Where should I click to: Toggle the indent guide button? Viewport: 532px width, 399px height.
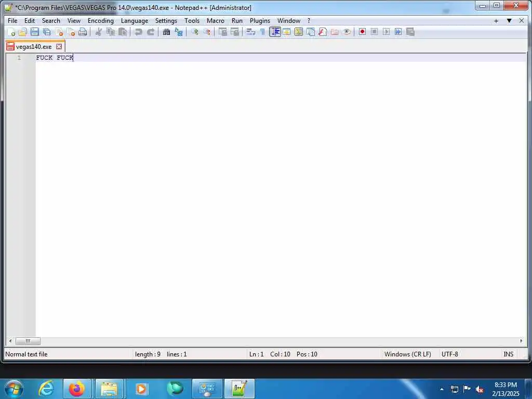pyautogui.click(x=275, y=32)
